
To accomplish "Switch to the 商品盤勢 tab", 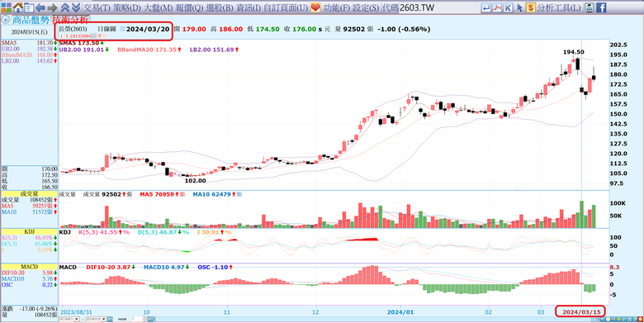I will [x=31, y=20].
